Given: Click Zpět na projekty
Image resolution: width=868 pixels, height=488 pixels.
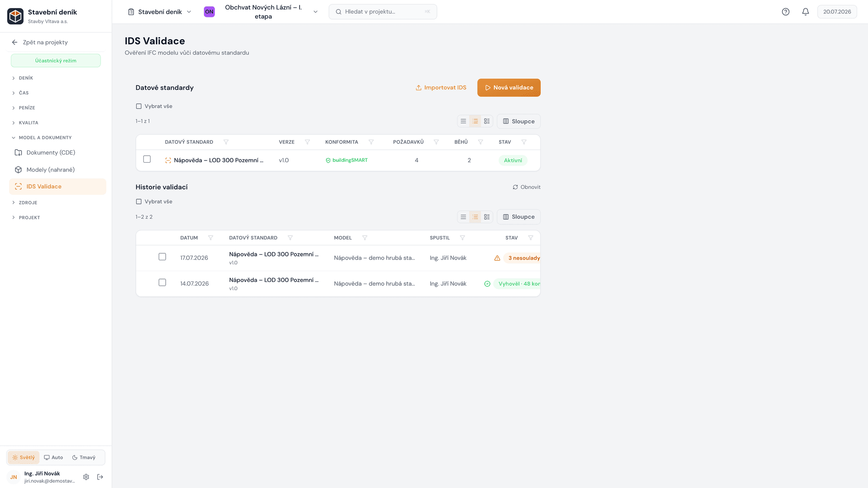Looking at the screenshot, I should 39,42.
